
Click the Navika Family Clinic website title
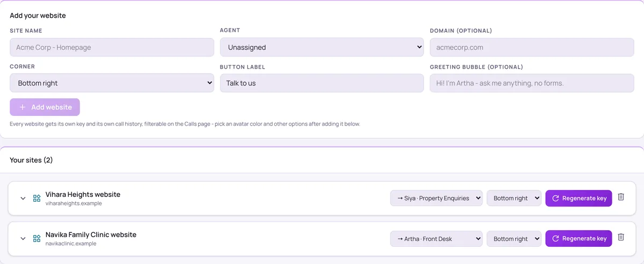point(91,234)
